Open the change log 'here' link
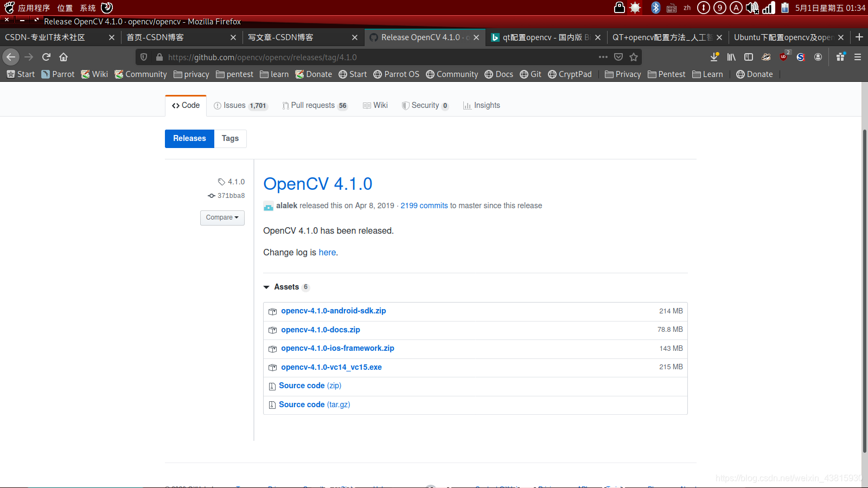 [x=327, y=252]
